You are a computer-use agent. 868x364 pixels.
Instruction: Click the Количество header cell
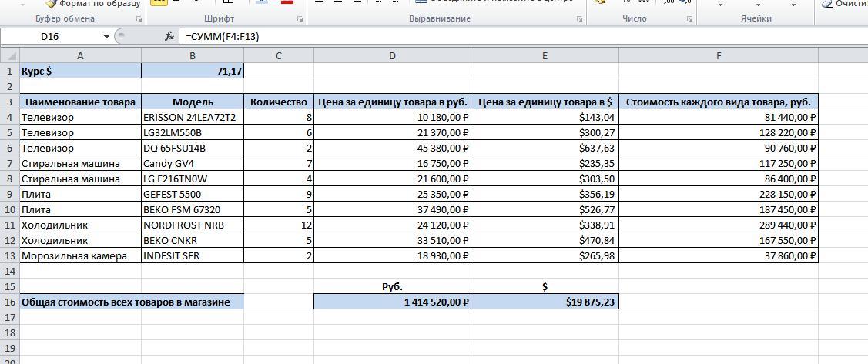click(279, 102)
